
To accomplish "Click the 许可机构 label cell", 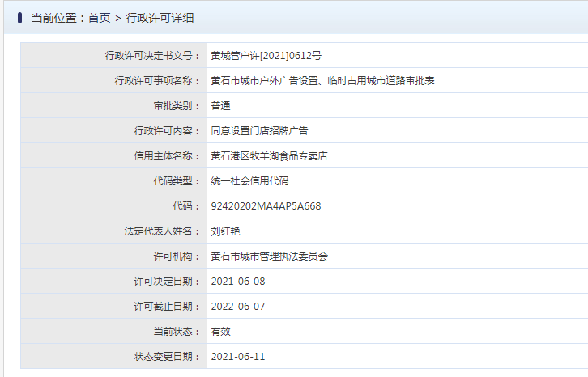I will (x=114, y=256).
